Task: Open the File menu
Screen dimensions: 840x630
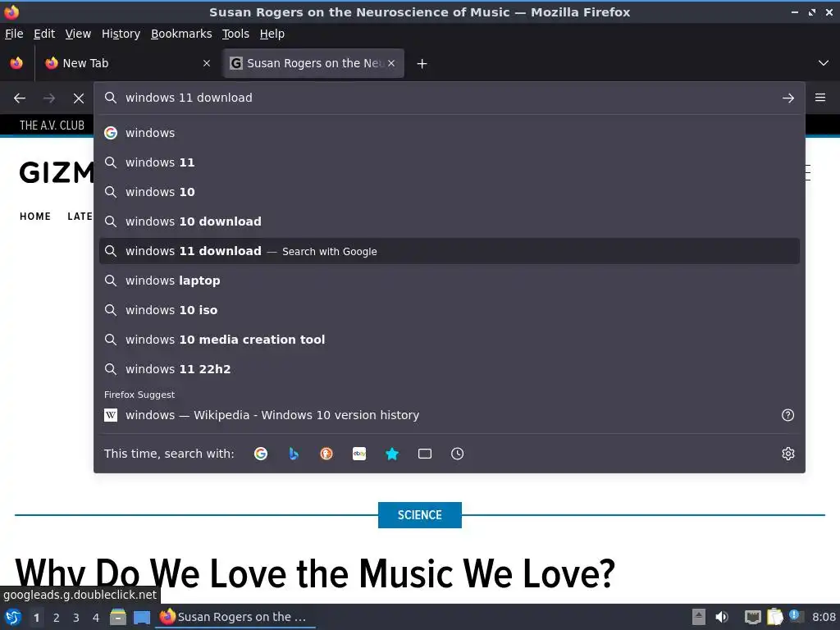Action: [x=14, y=34]
